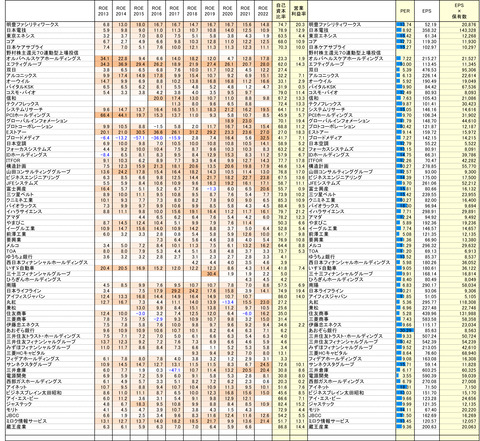Select バイタルKSK in the ROE-side name column

20,87
